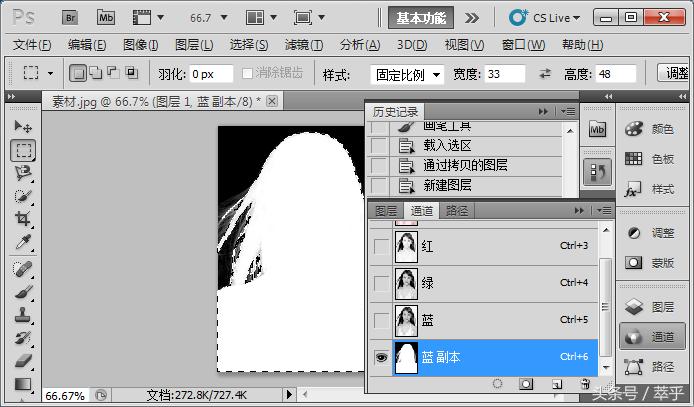This screenshot has width=694, height=407.
Task: Click the 宽度 width input field
Action: 505,74
